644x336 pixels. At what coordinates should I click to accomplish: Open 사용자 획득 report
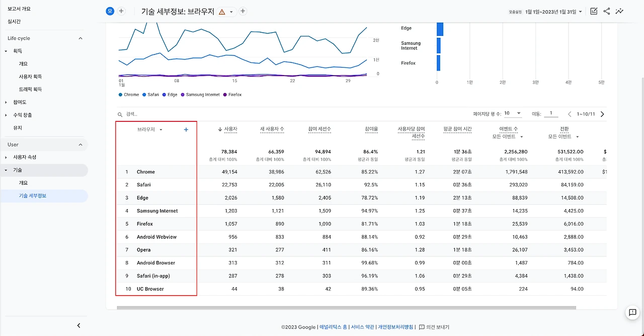tap(30, 77)
